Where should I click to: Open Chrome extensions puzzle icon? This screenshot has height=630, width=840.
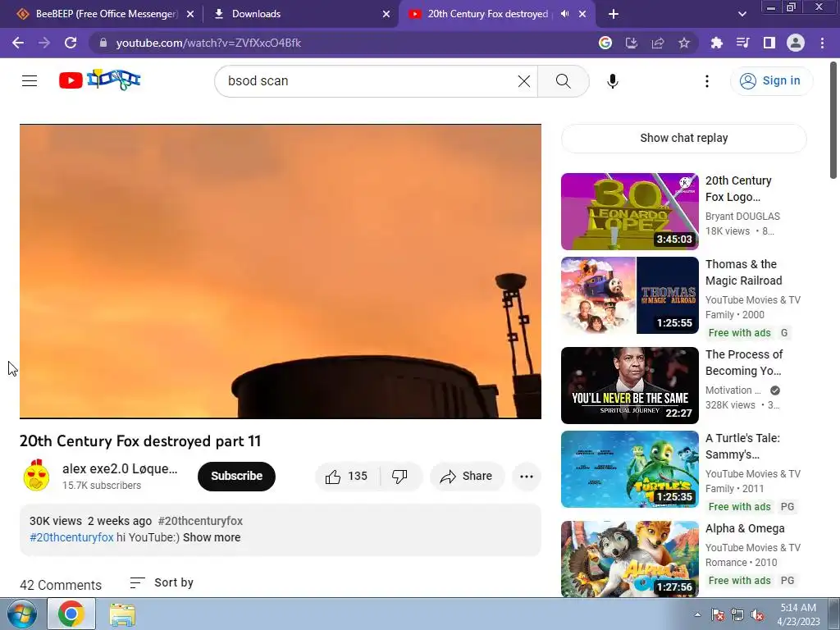pos(716,43)
